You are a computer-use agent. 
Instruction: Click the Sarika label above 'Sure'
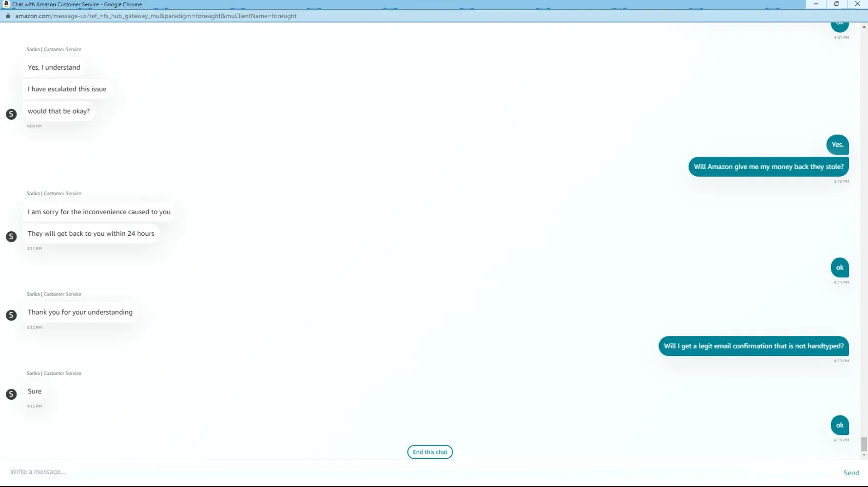[54, 373]
